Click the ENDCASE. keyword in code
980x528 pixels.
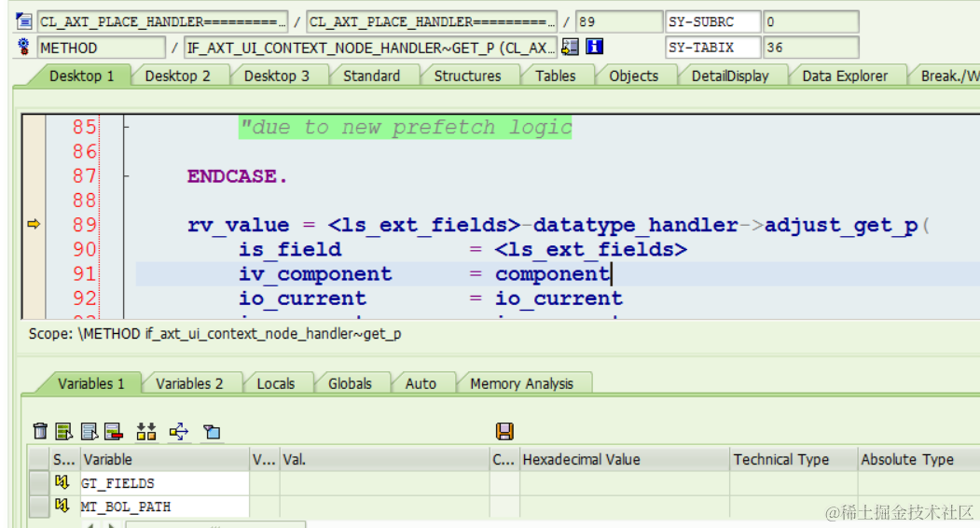coord(238,176)
